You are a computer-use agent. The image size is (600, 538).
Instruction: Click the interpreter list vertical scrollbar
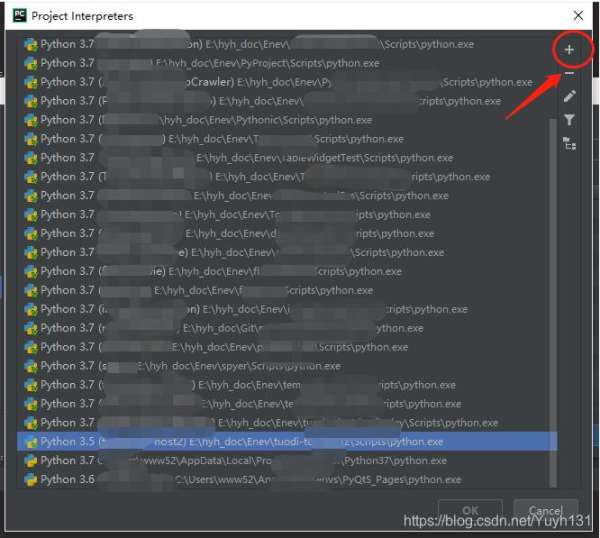point(553,302)
